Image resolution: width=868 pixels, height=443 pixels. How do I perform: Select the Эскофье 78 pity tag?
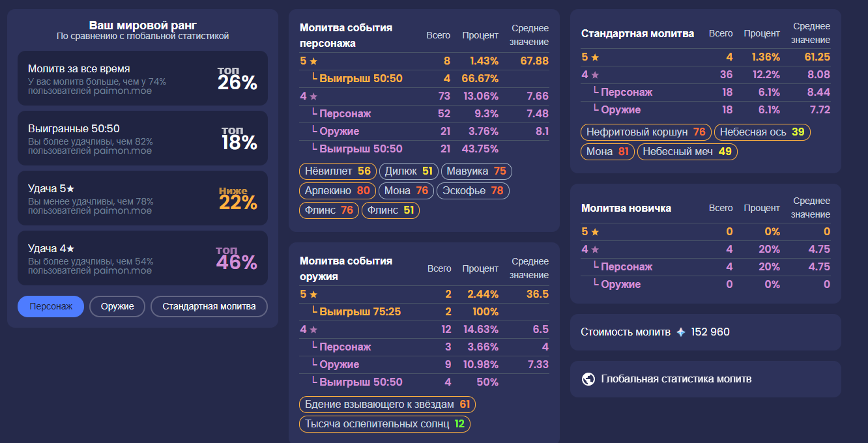(x=472, y=191)
